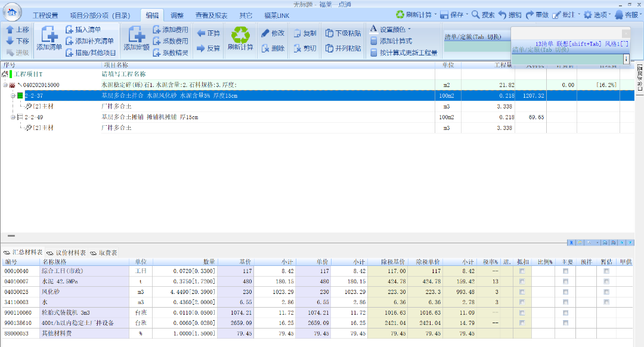Click 措施/其他项目 in the ribbon
Image resolution: width=644 pixels, height=347 pixels.
91,52
